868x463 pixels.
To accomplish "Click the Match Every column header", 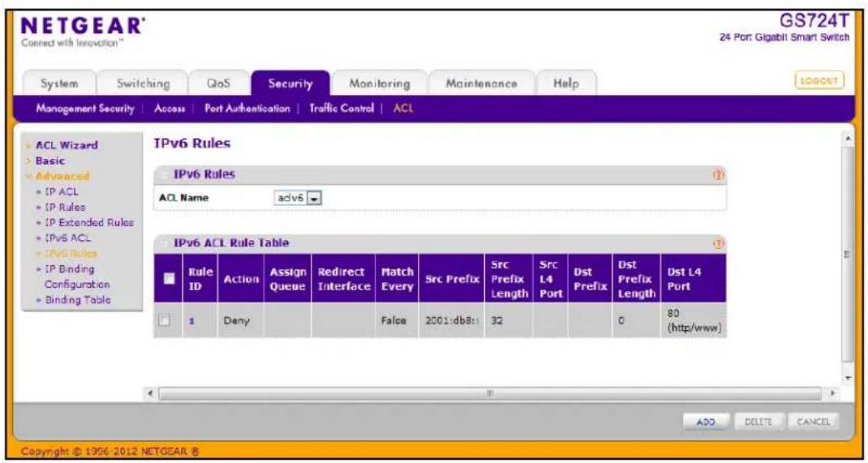I will click(x=397, y=278).
